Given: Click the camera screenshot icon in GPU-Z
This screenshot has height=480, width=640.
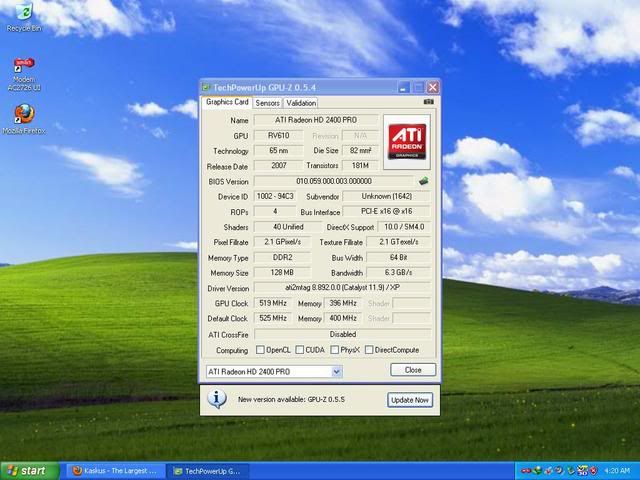Looking at the screenshot, I should (428, 102).
